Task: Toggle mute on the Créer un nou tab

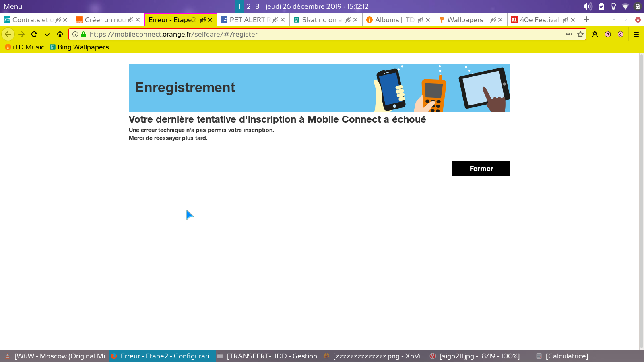Action: pos(130,20)
